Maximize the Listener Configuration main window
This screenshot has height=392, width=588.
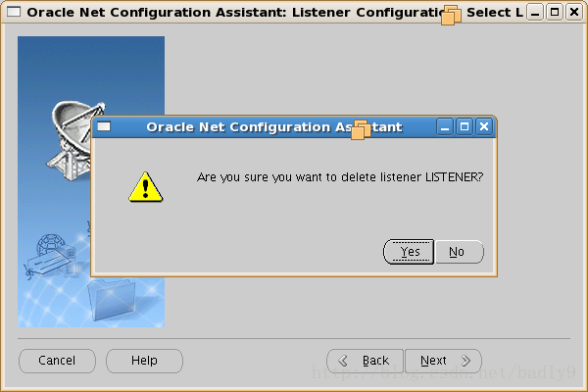click(x=555, y=13)
